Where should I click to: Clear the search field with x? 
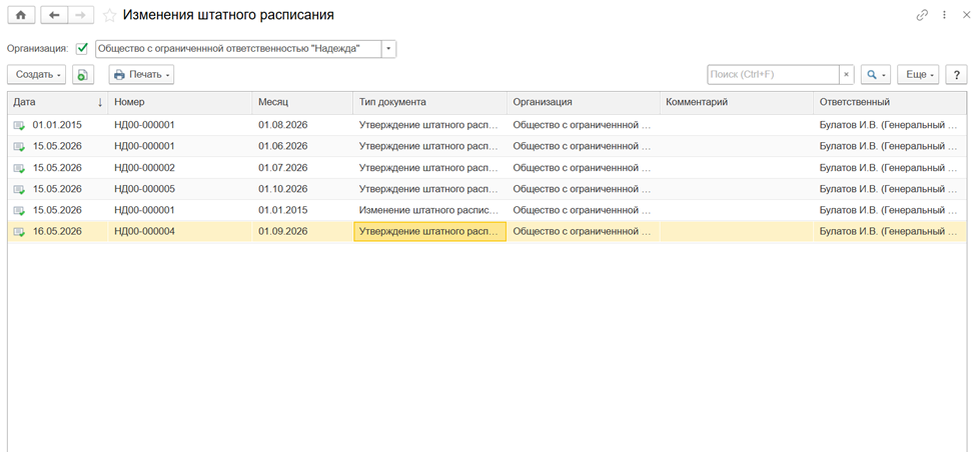point(846,75)
